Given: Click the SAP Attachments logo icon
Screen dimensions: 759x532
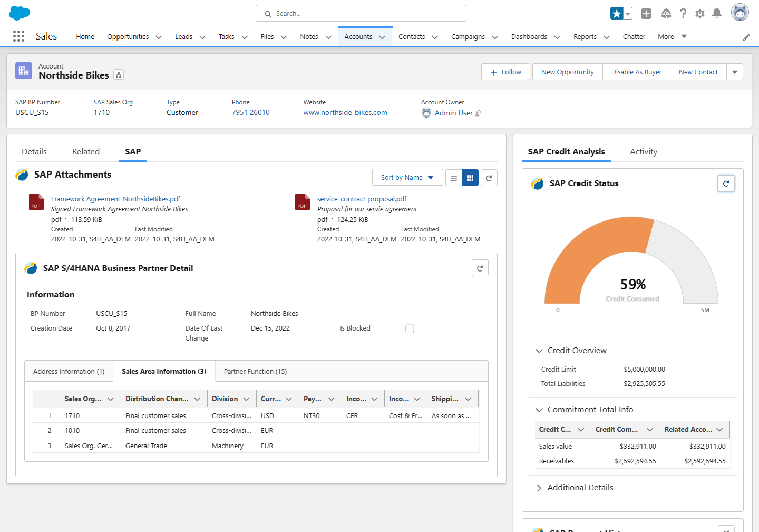Looking at the screenshot, I should coord(22,175).
